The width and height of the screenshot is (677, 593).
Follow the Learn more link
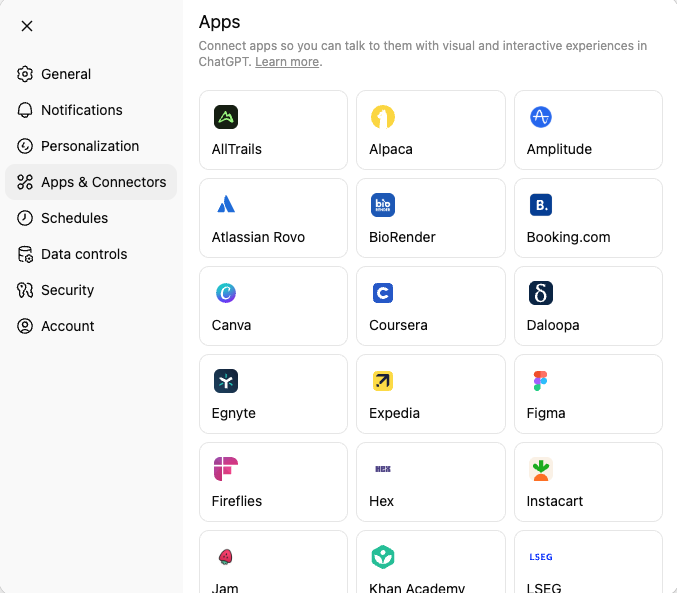[x=287, y=62]
